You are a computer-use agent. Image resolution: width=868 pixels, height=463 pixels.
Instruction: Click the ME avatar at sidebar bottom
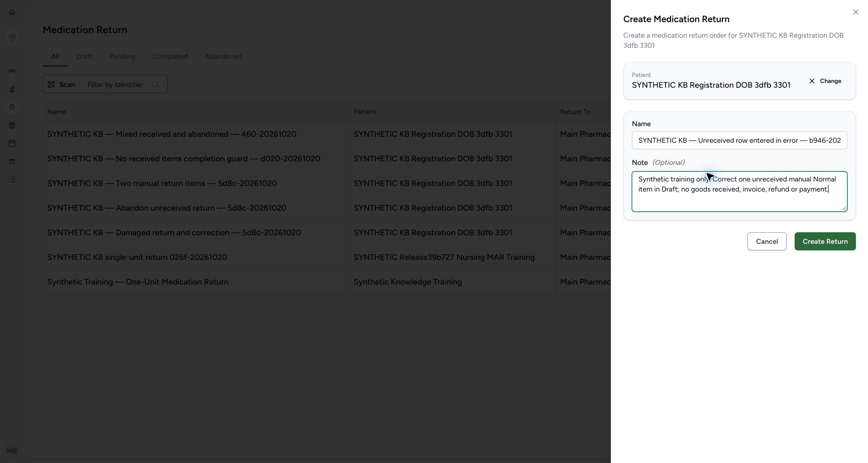click(x=12, y=451)
